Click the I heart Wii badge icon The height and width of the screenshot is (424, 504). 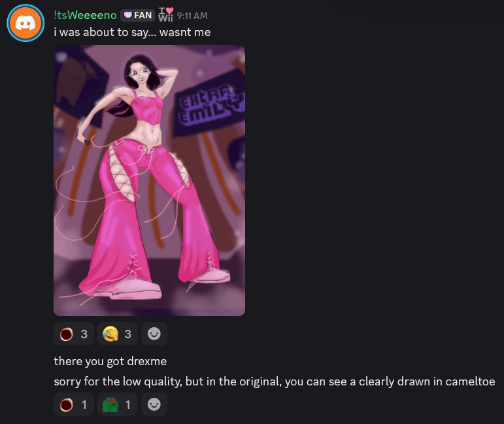point(165,15)
